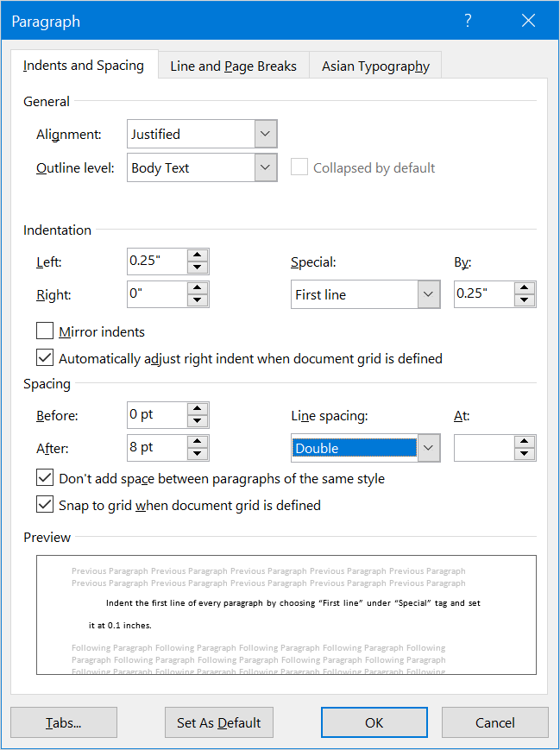The image size is (560, 750).
Task: Click inside the Left indentation field
Action: [x=155, y=261]
